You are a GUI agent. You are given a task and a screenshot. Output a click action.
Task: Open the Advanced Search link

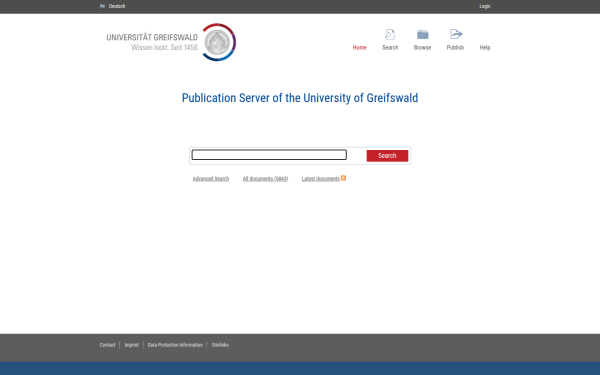pos(210,179)
